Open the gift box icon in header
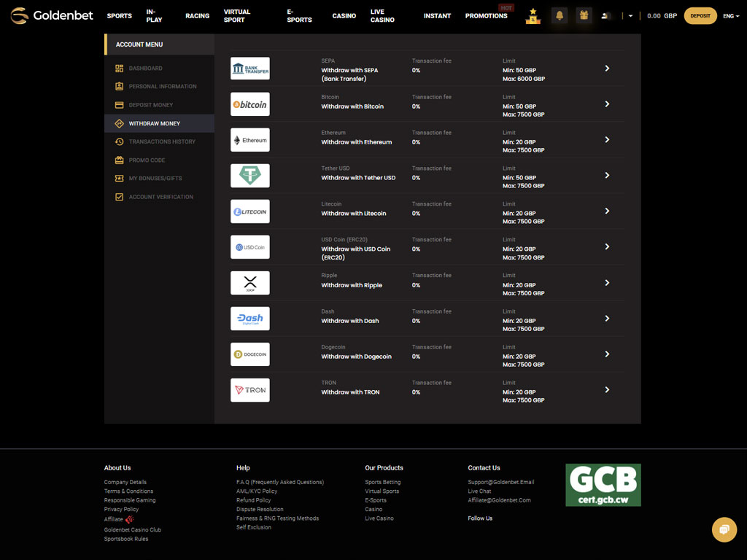Screen dimensions: 747x560 [584, 16]
